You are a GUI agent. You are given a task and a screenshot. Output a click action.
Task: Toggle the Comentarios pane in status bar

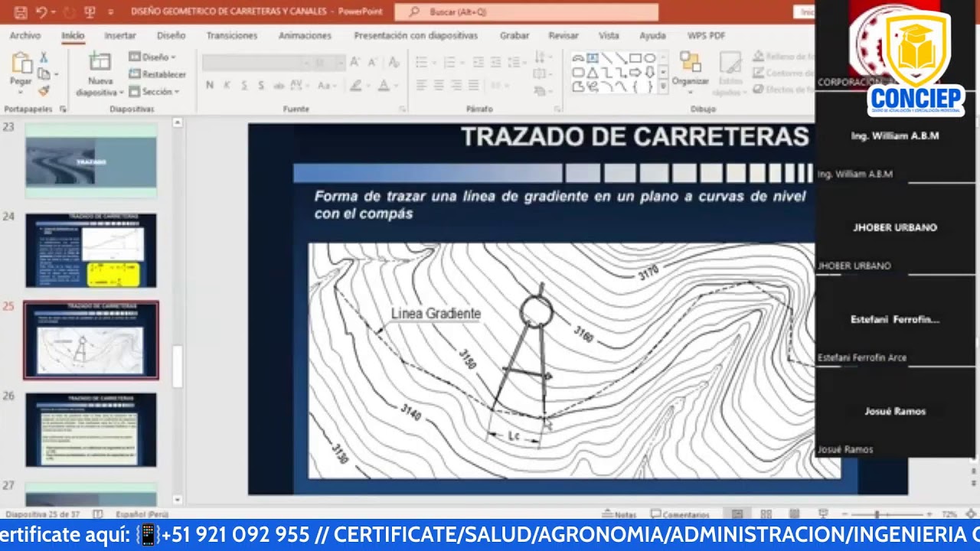click(681, 514)
